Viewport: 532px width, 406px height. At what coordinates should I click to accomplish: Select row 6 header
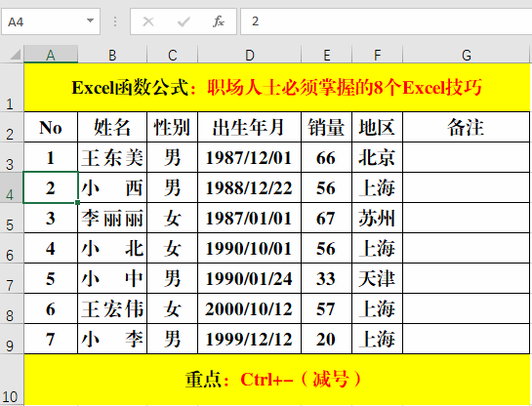click(12, 248)
